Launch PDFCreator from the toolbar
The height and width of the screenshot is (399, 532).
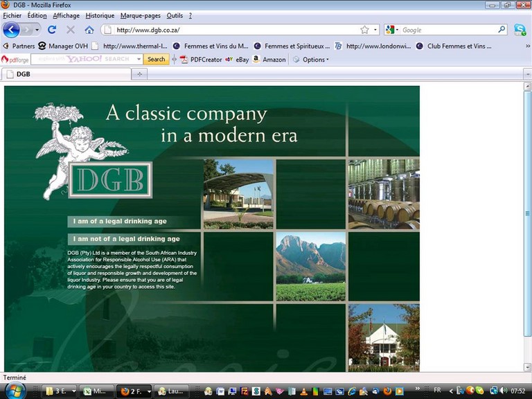[201, 60]
